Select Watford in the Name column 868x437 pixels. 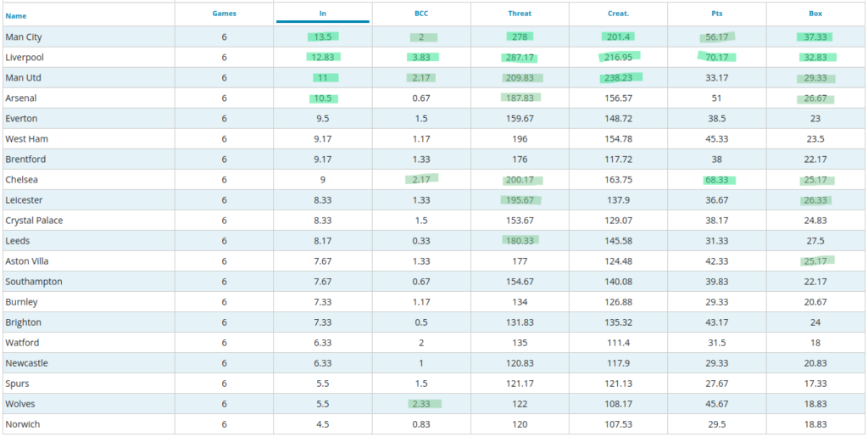(x=22, y=343)
